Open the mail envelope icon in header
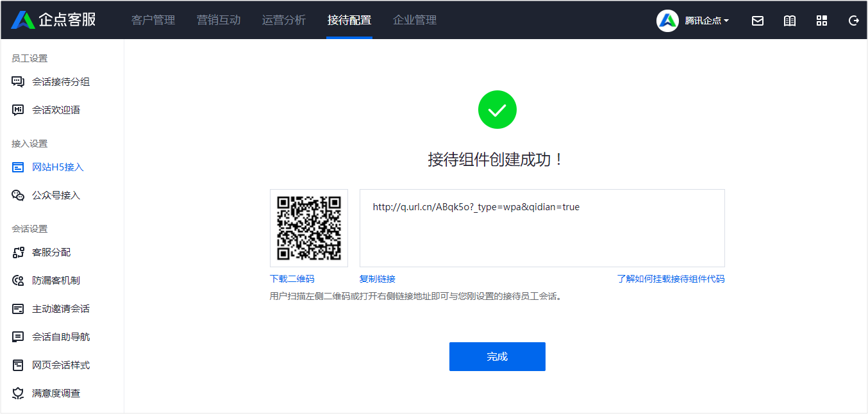 coord(758,21)
